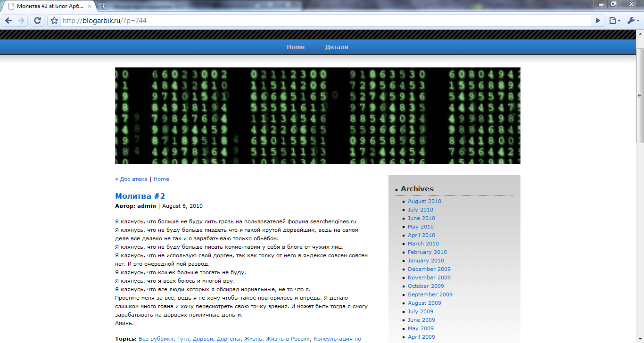644x343 pixels.
Task: Open the Доргены topic
Action: [229, 339]
